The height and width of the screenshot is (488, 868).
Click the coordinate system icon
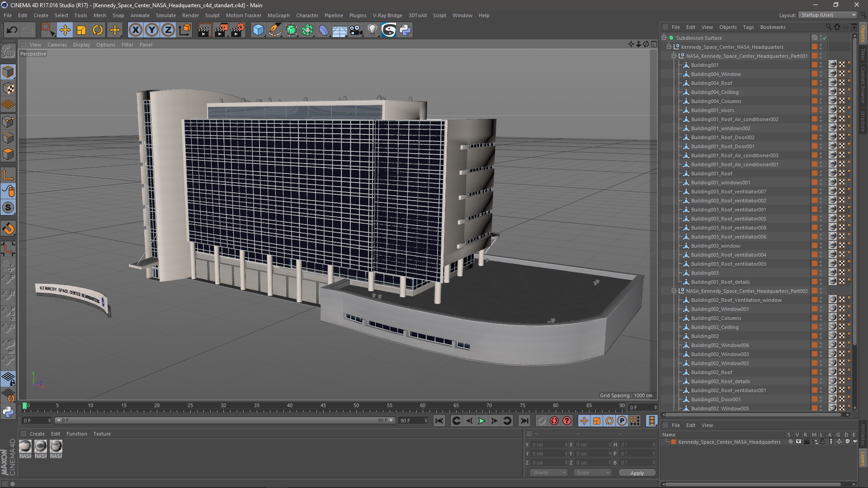click(185, 30)
